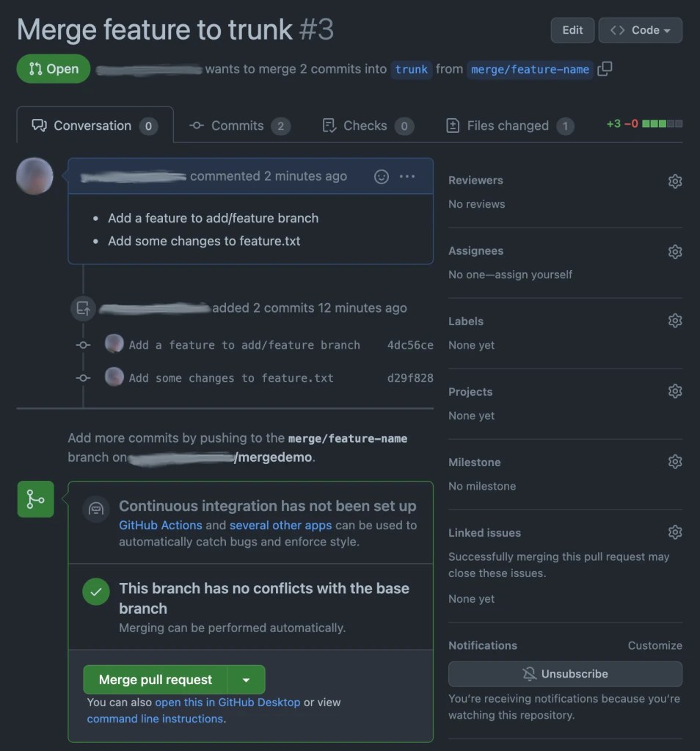Image resolution: width=700 pixels, height=751 pixels.
Task: Open the comment options ellipsis menu
Action: [407, 176]
